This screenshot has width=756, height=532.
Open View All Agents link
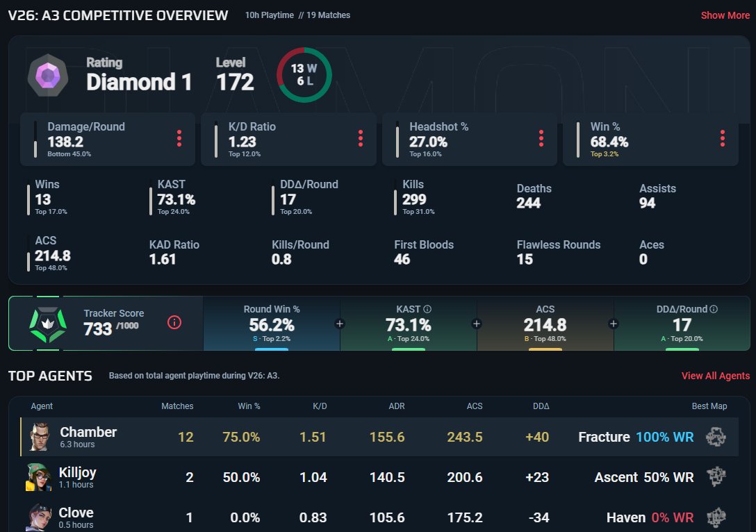click(716, 376)
